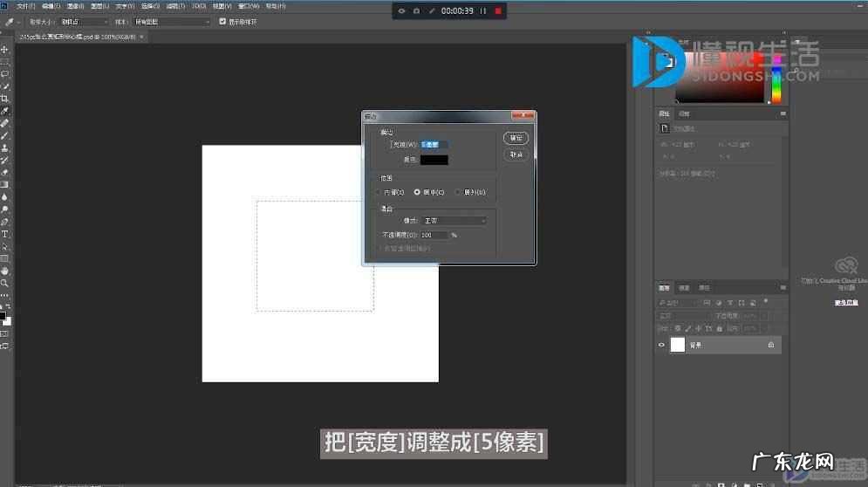Select the Horizontal Type tool
The image size is (868, 487).
click(x=5, y=235)
